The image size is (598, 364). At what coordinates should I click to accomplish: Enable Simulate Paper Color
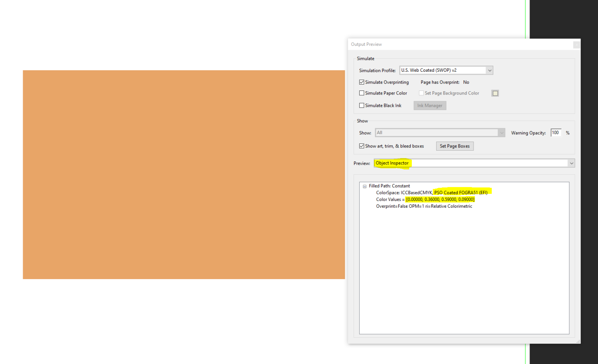[362, 93]
